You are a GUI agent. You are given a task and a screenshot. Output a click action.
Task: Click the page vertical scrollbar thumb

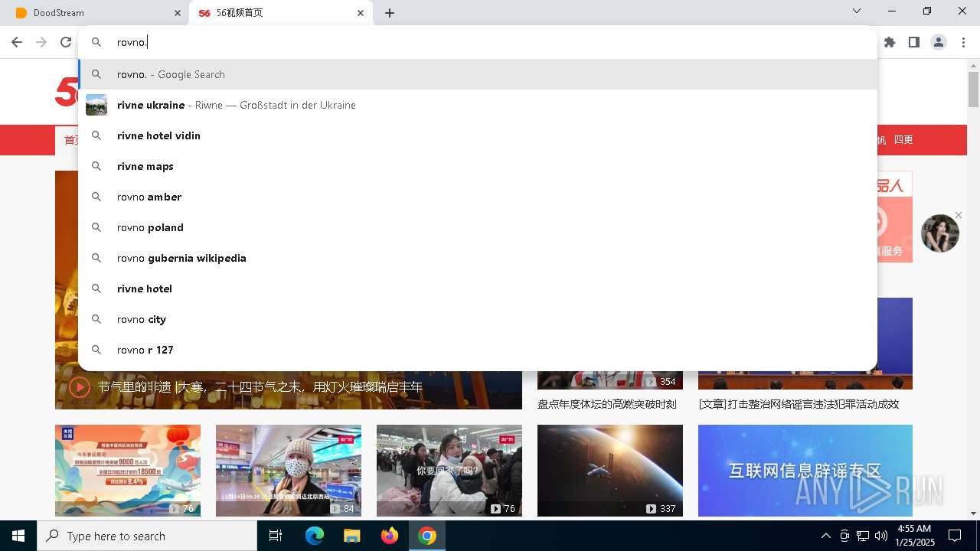pos(973,90)
